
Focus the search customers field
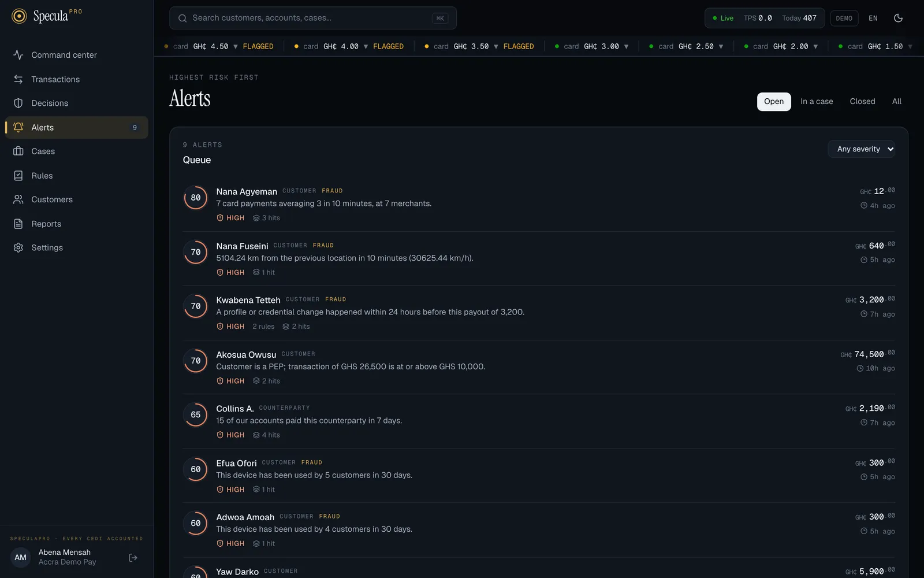tap(313, 18)
